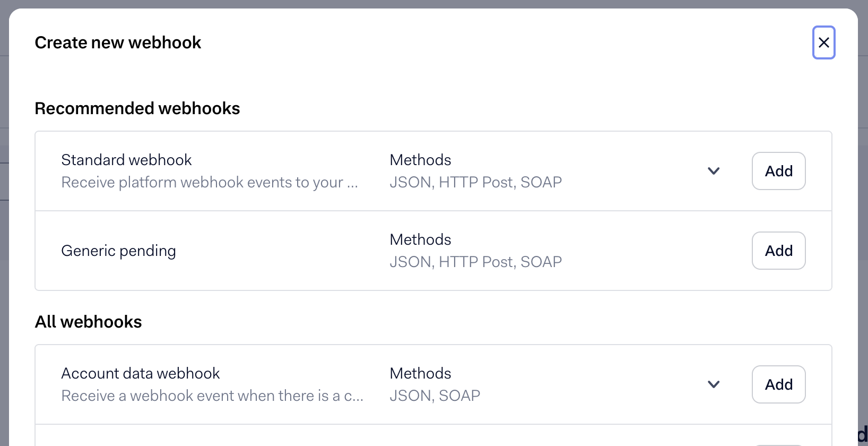Click the JSON, SOAP methods of Account data webhook
The width and height of the screenshot is (868, 446).
(435, 396)
